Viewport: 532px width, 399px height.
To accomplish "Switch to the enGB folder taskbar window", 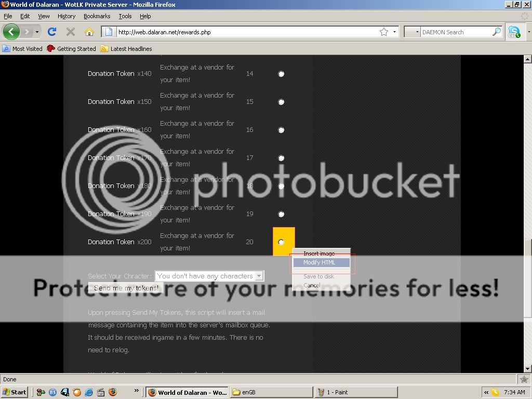I will pos(271,392).
